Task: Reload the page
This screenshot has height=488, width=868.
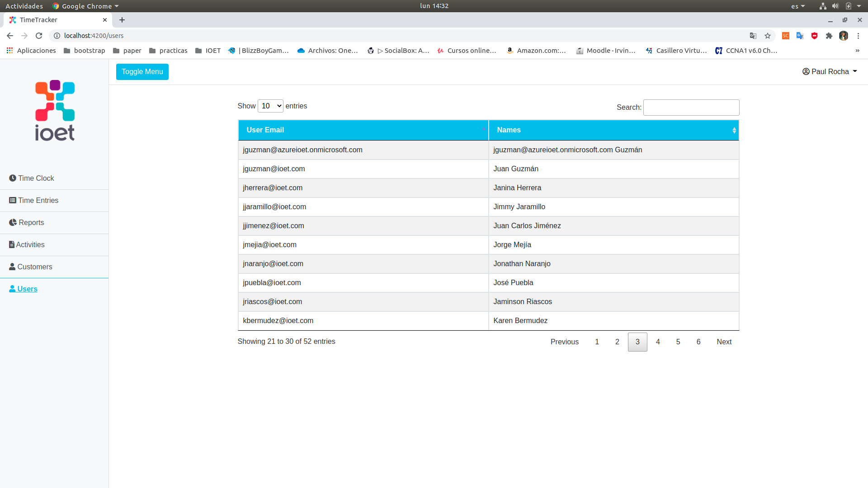Action: point(39,36)
